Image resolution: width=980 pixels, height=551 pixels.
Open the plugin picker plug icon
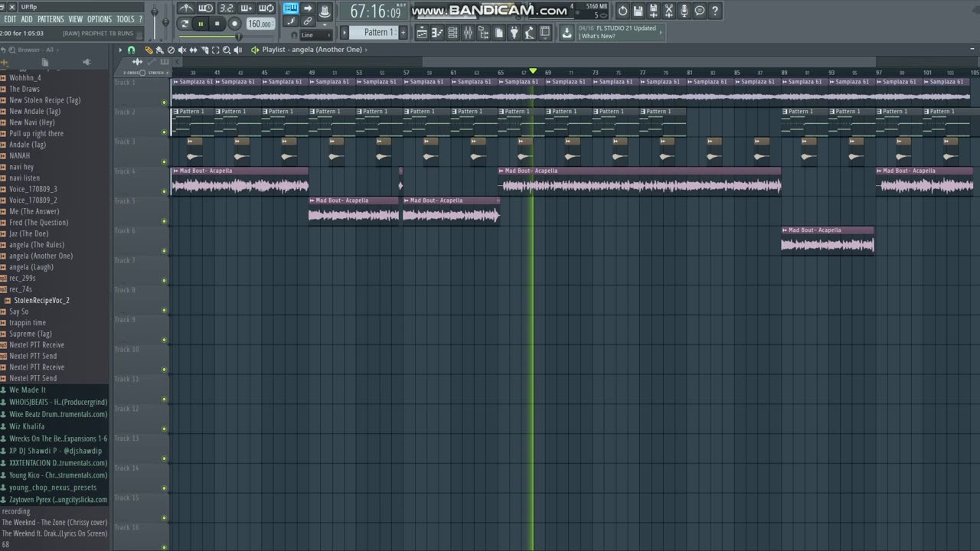pyautogui.click(x=514, y=32)
